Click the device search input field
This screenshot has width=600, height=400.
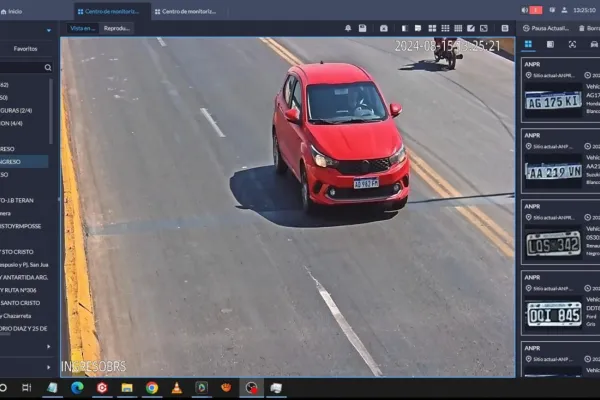[21, 67]
